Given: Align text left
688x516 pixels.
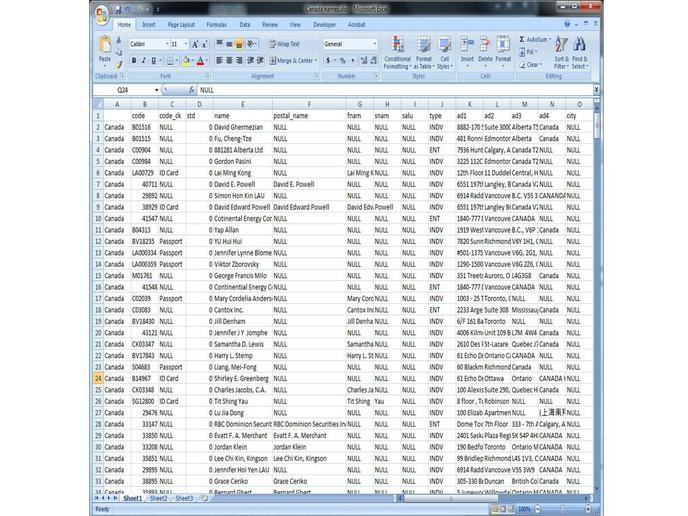Looking at the screenshot, I should (x=219, y=61).
